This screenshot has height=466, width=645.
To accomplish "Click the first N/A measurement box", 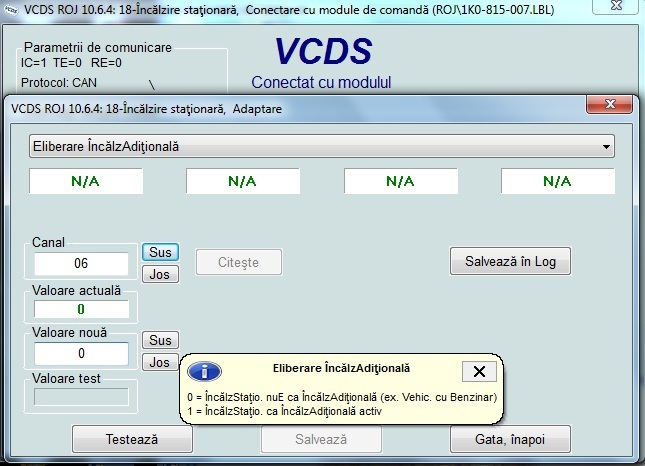I will (x=86, y=181).
